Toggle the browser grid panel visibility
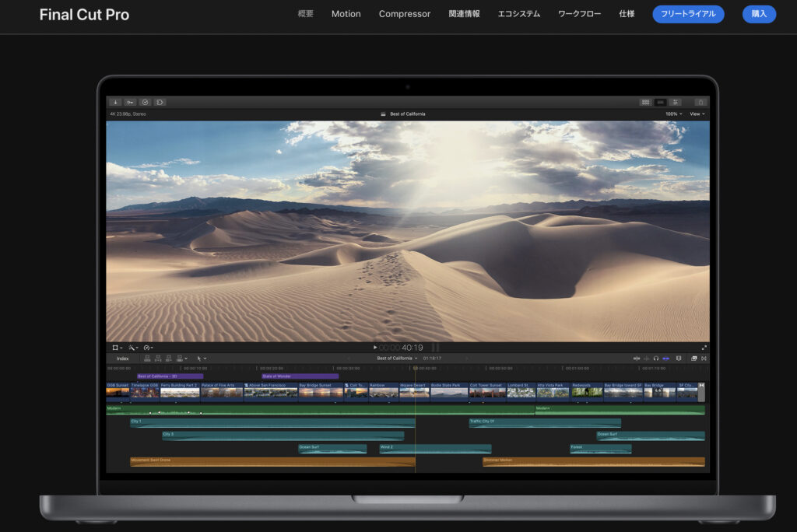 click(x=645, y=102)
